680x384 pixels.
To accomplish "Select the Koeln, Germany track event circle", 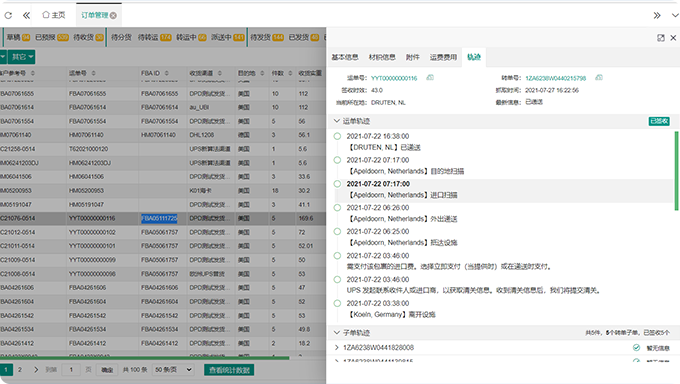I will pyautogui.click(x=337, y=303).
